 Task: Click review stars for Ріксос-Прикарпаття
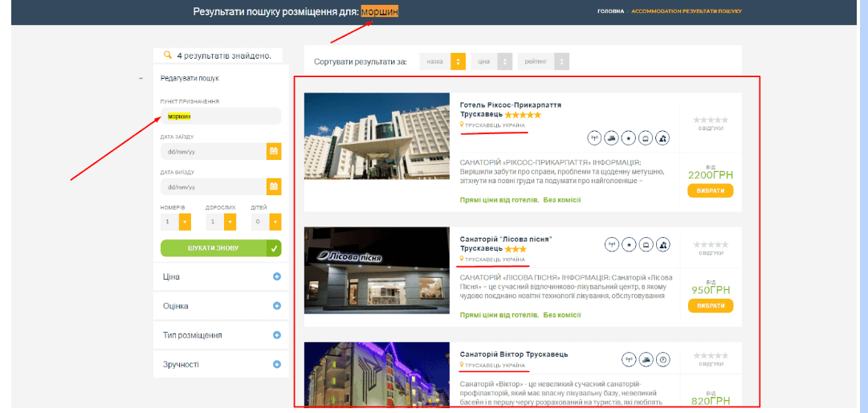point(711,121)
